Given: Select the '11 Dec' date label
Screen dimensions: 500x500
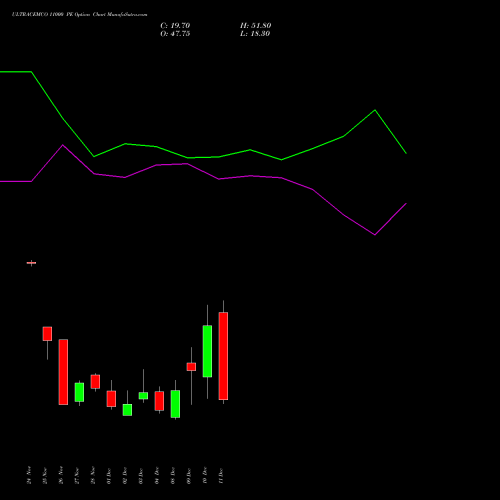Looking at the screenshot, I should tap(221, 476).
